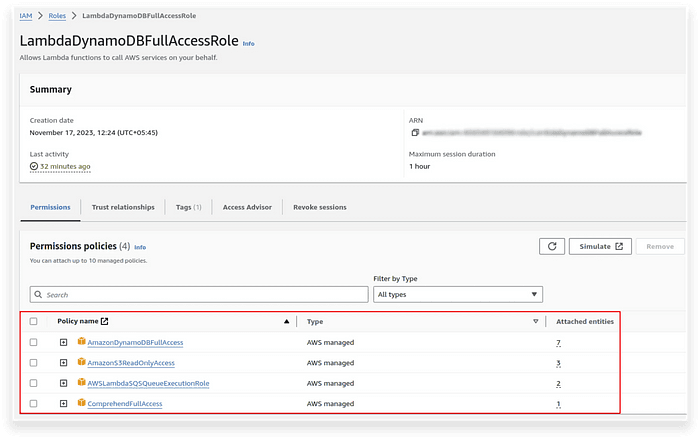This screenshot has height=439, width=700.
Task: Expand the AWSLambdaSQSQueueExecutionRole policy row
Action: 63,383
